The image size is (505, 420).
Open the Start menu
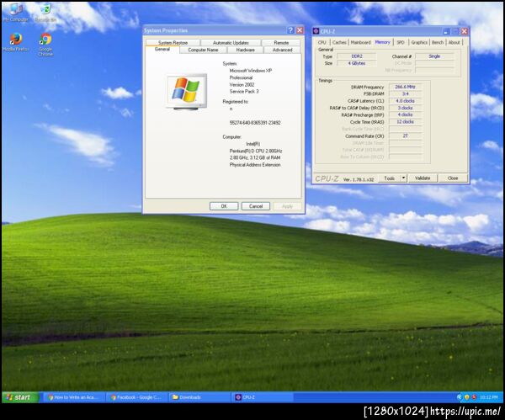click(x=20, y=397)
